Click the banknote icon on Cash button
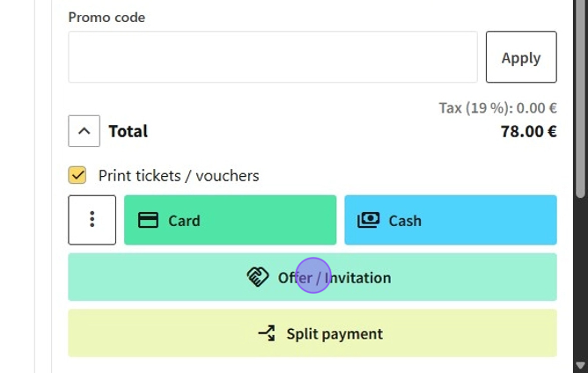The height and width of the screenshot is (373, 588). coord(368,221)
